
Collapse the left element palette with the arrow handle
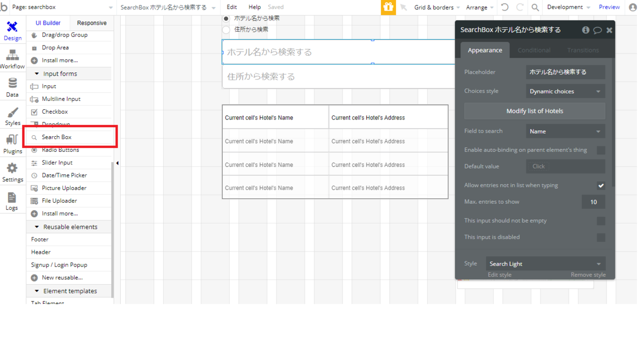[117, 163]
